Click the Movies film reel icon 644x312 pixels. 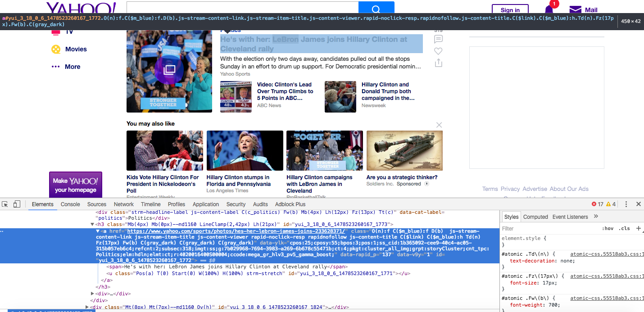coord(56,50)
